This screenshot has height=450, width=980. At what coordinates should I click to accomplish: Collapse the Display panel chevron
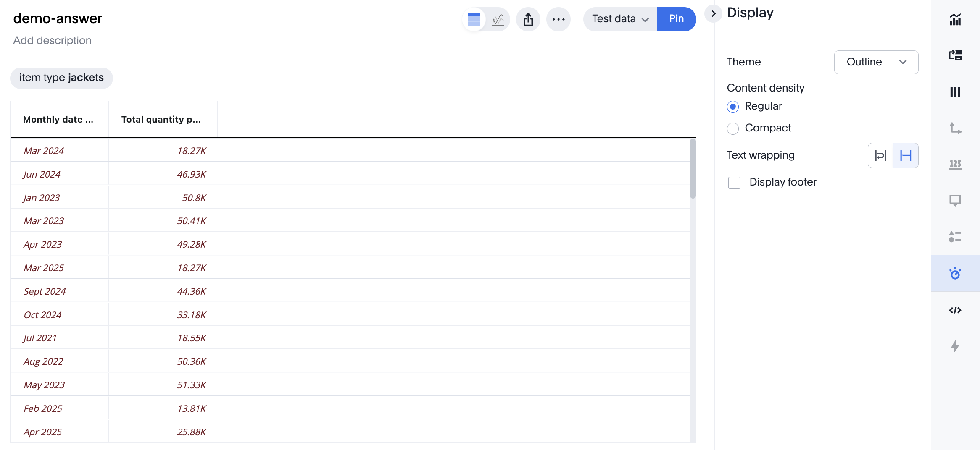pos(713,14)
